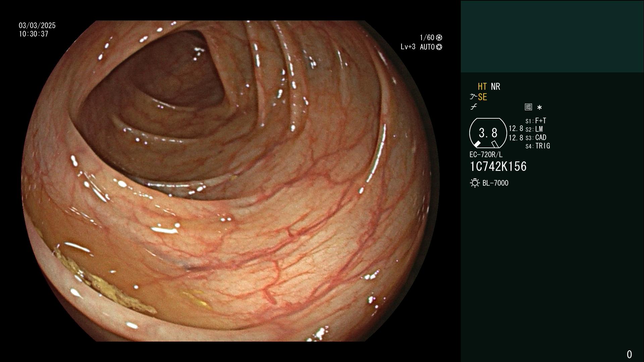Click the empty sub-screen panel at top right
The width and height of the screenshot is (644, 362).
point(552,36)
